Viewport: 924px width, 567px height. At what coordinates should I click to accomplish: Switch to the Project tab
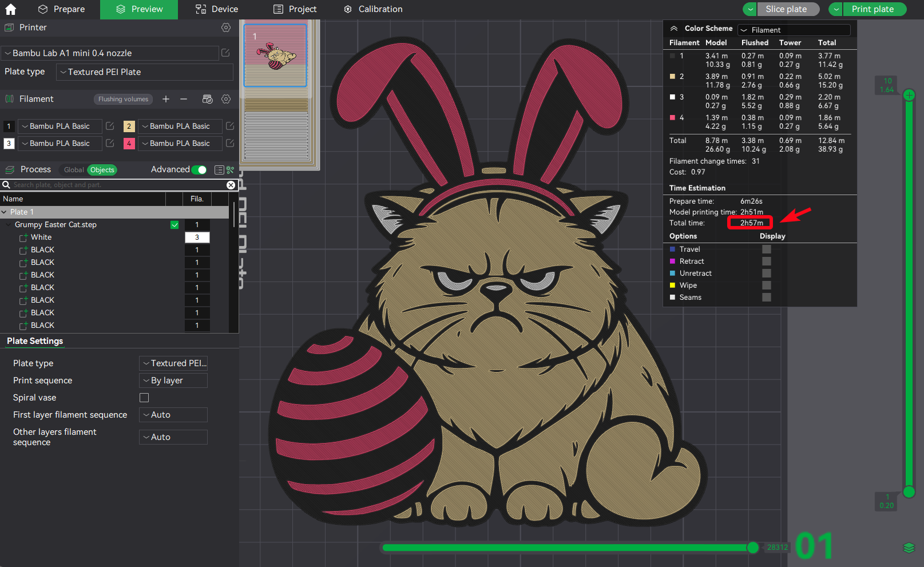(x=295, y=9)
